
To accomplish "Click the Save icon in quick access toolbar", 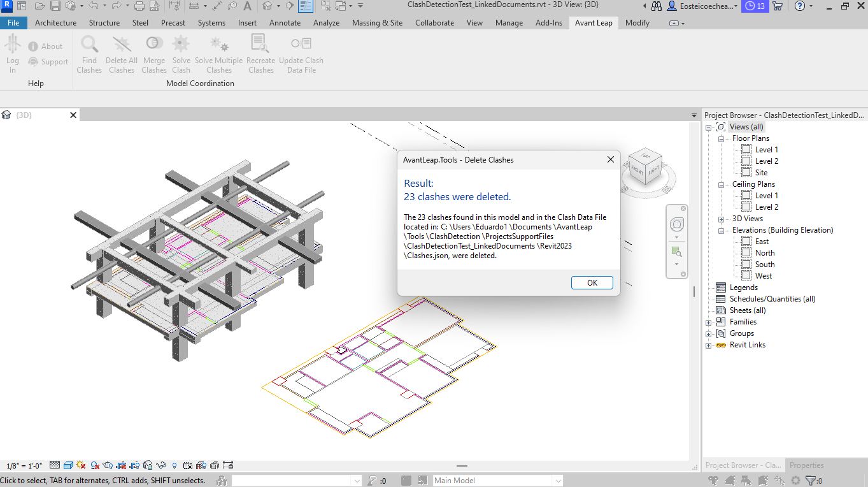I will 55,6.
